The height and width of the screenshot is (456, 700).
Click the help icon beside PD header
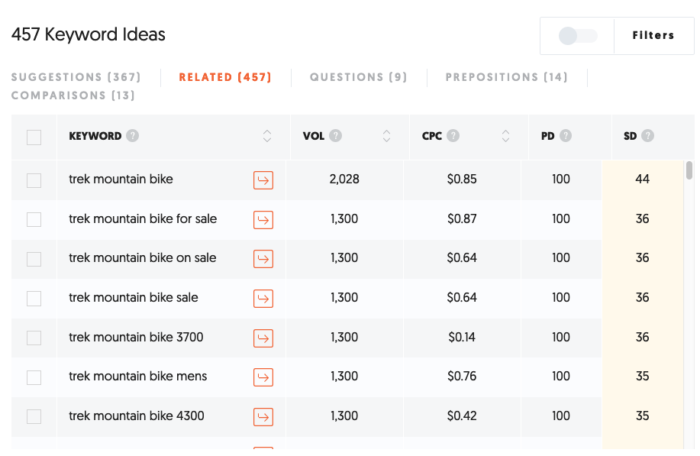click(x=566, y=137)
